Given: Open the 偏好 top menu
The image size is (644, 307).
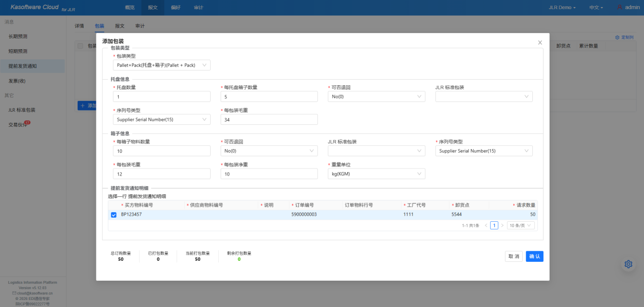Looking at the screenshot, I should (x=176, y=8).
